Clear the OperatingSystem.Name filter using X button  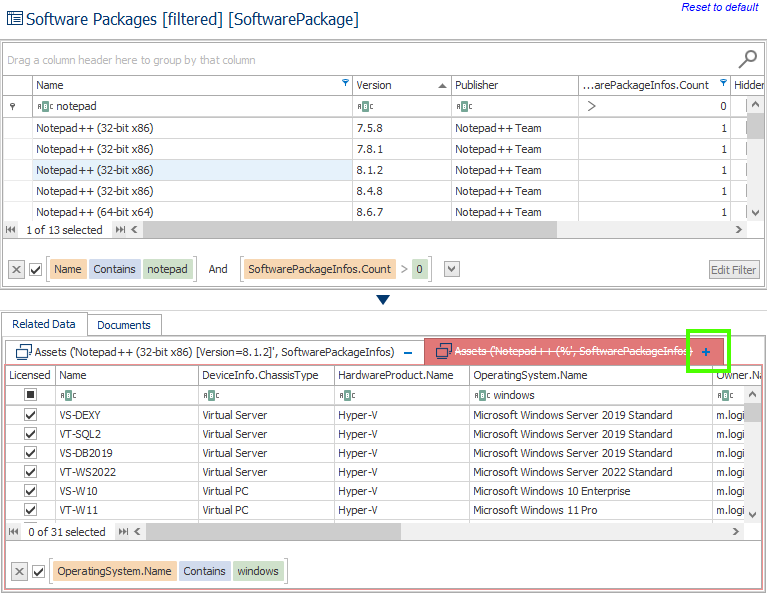tap(19, 571)
